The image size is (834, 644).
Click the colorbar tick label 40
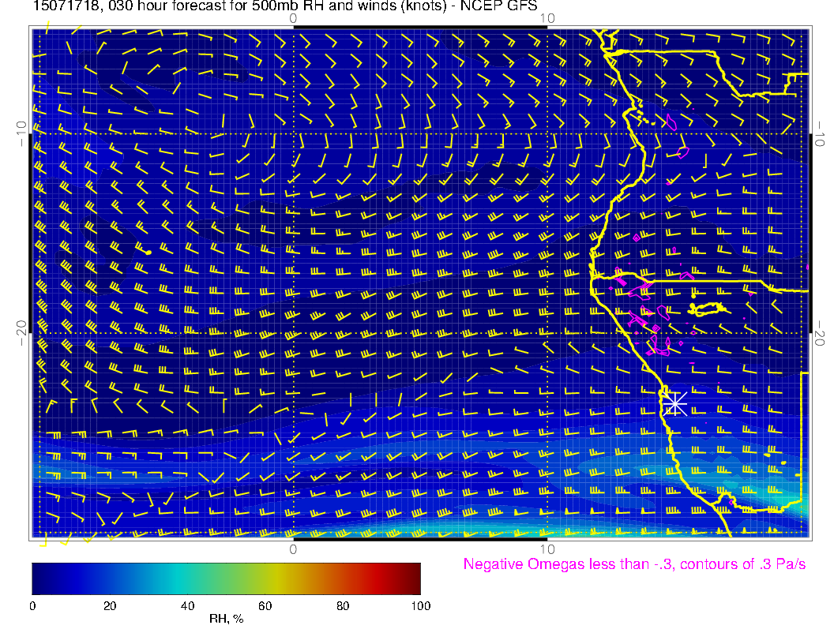pyautogui.click(x=187, y=606)
